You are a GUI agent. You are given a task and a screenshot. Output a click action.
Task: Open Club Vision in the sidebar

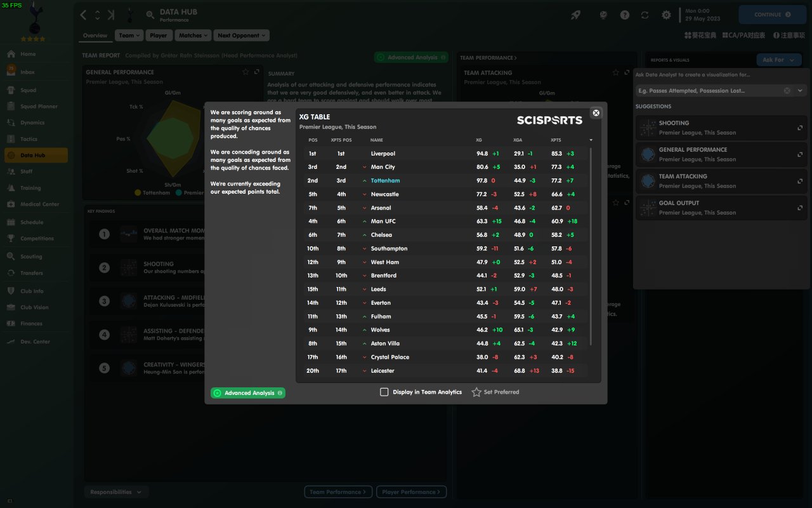coord(35,307)
